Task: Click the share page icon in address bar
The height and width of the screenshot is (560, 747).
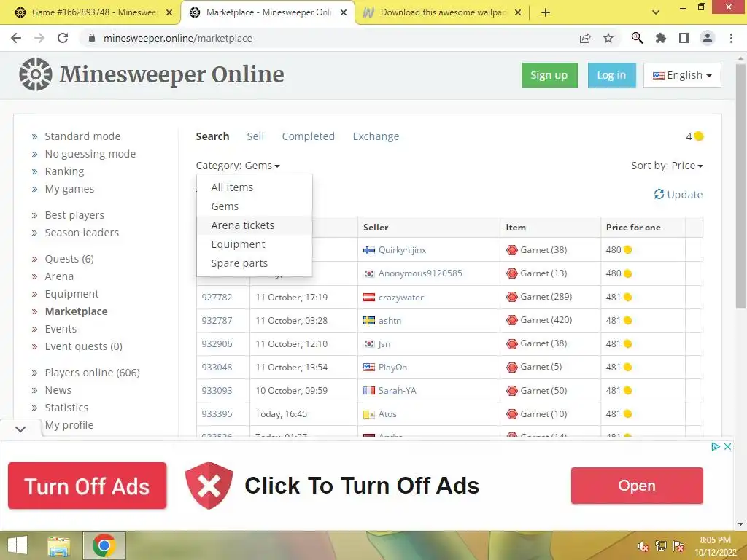Action: [x=585, y=38]
